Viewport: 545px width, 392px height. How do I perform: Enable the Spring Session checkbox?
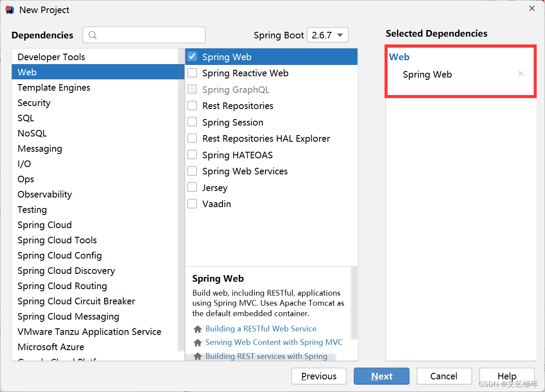192,122
